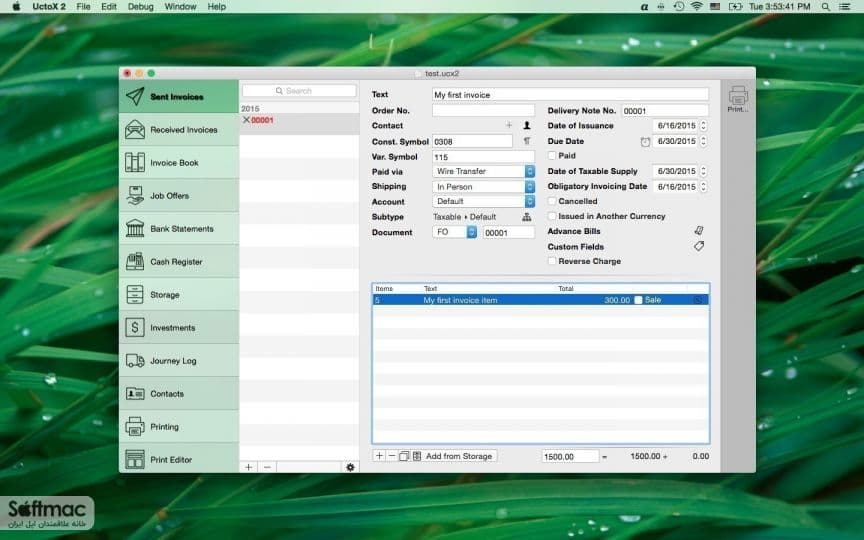Enable Issued in Another Currency

click(552, 216)
